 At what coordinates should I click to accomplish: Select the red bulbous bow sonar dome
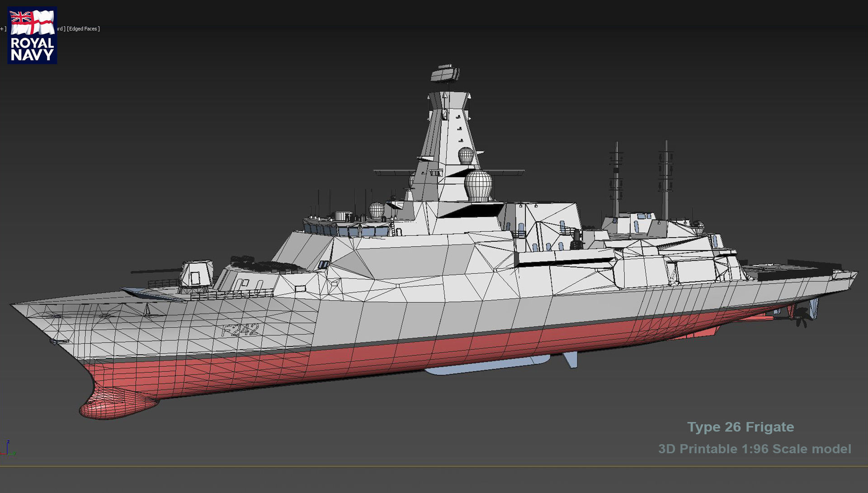118,403
